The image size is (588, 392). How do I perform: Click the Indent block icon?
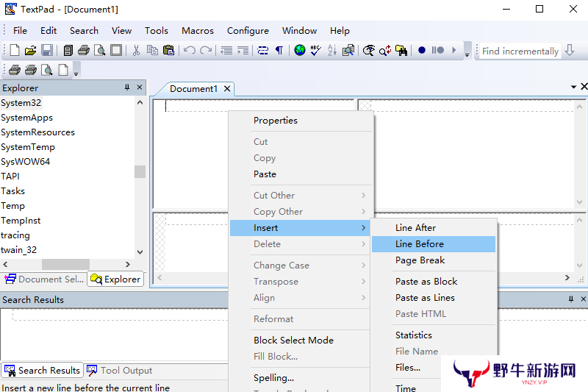243,50
